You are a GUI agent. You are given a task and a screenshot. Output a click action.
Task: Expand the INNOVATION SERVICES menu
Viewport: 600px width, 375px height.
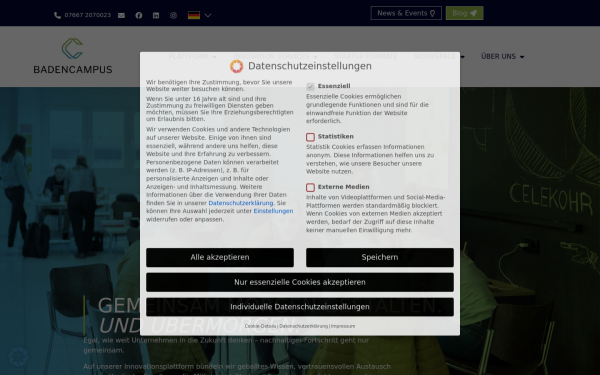coord(275,57)
